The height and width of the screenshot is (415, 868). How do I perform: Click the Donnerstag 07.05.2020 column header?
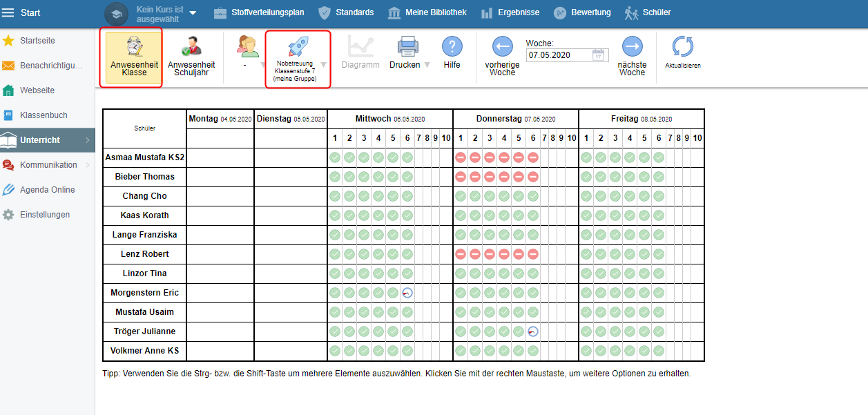(516, 119)
